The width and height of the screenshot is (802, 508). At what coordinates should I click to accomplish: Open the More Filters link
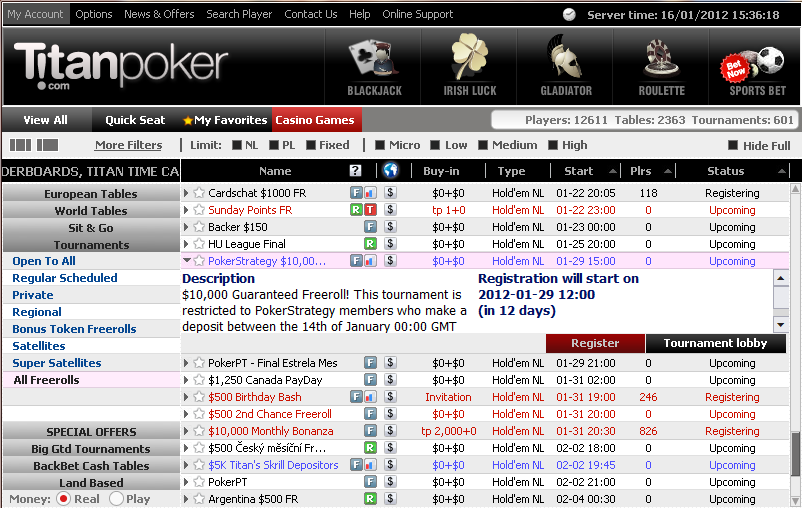(x=128, y=145)
